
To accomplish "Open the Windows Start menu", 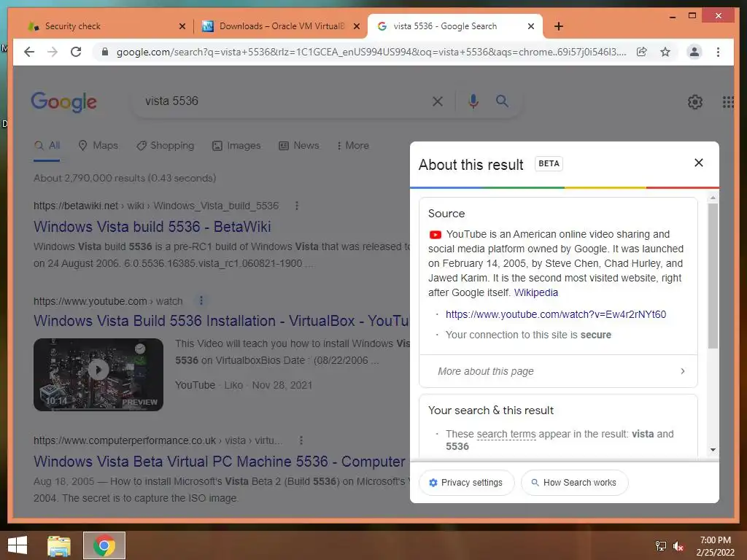I will pyautogui.click(x=18, y=545).
